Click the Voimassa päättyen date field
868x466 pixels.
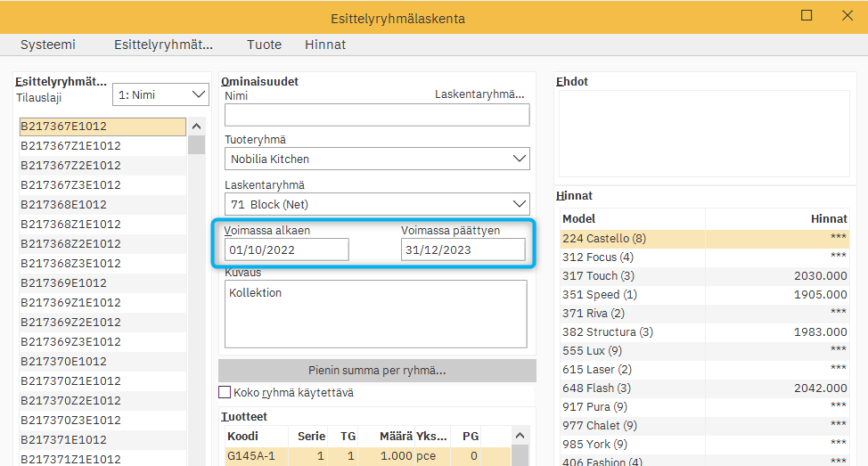point(463,250)
